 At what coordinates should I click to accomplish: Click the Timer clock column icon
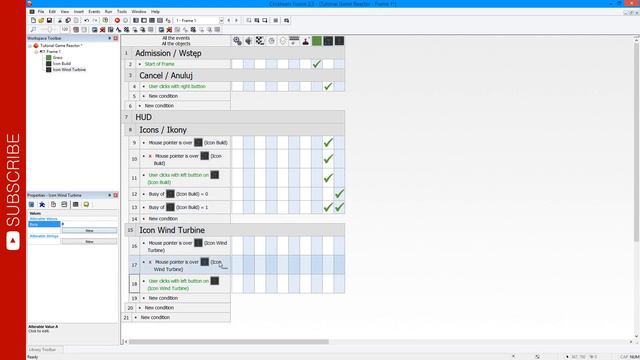click(271, 41)
